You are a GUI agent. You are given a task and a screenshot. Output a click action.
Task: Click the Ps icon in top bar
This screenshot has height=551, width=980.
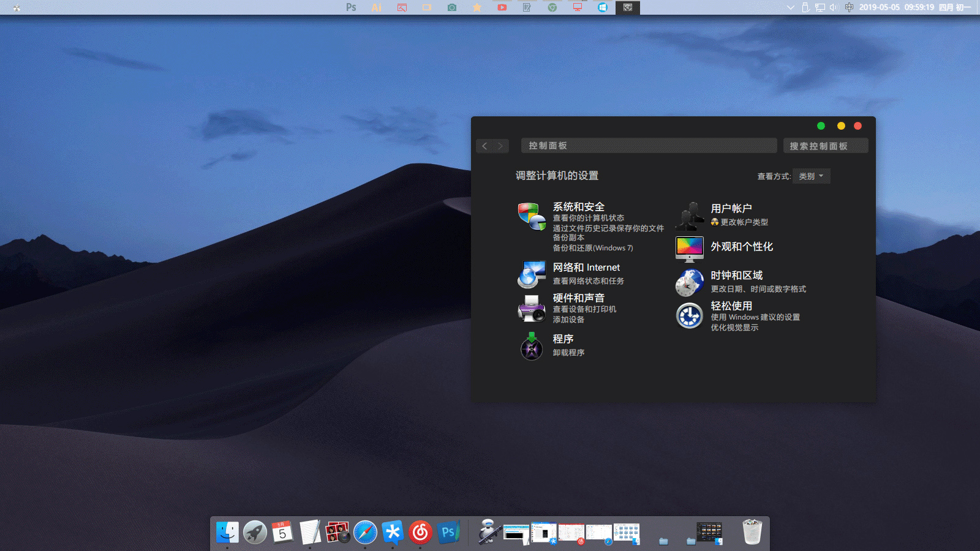tap(351, 7)
